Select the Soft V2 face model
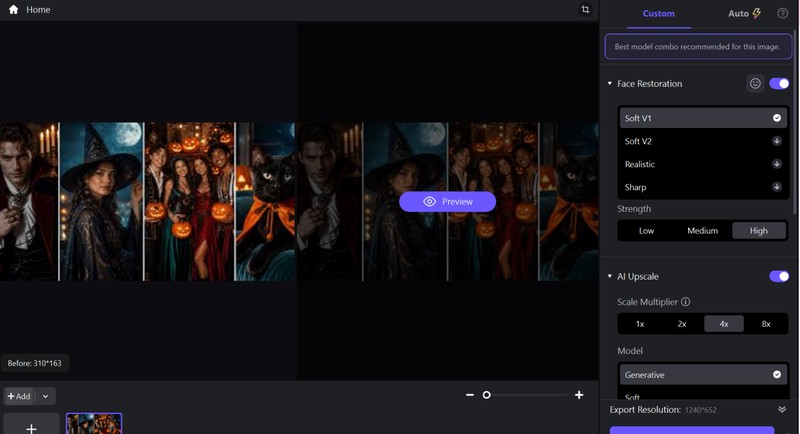This screenshot has height=434, width=800. [703, 141]
